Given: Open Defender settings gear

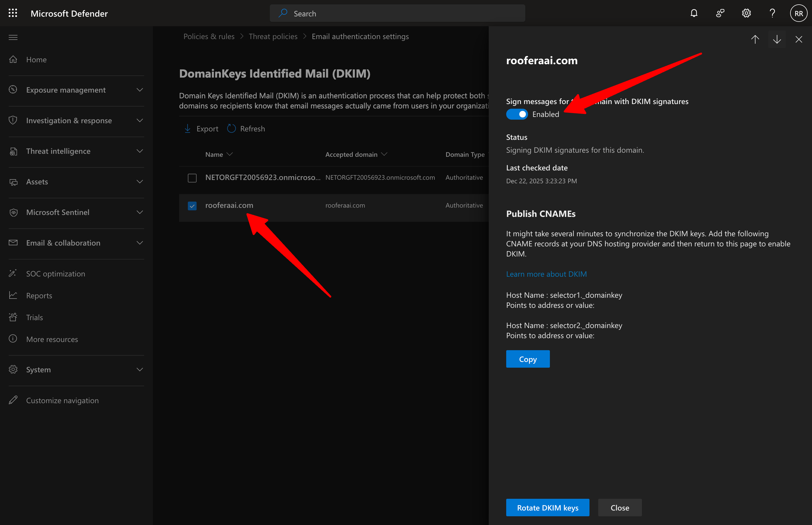Looking at the screenshot, I should pos(746,13).
